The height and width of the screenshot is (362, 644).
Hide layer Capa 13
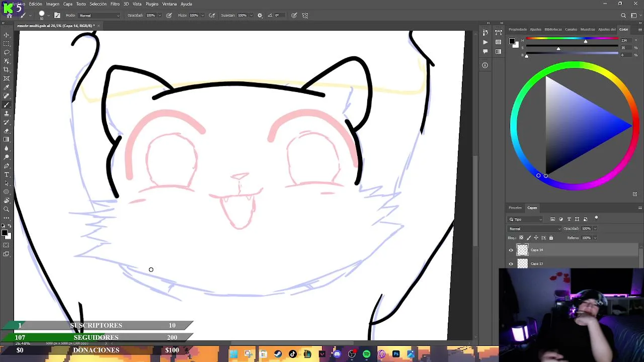coord(511,263)
